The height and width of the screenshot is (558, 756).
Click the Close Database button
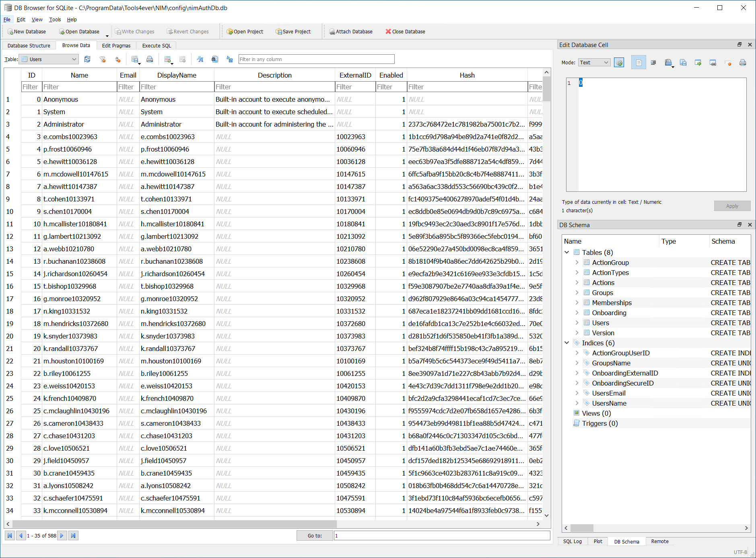[405, 32]
